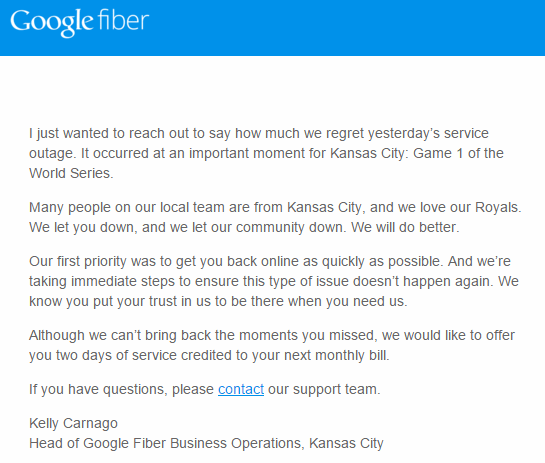
Task: Click the our support team text
Action: pos(324,389)
